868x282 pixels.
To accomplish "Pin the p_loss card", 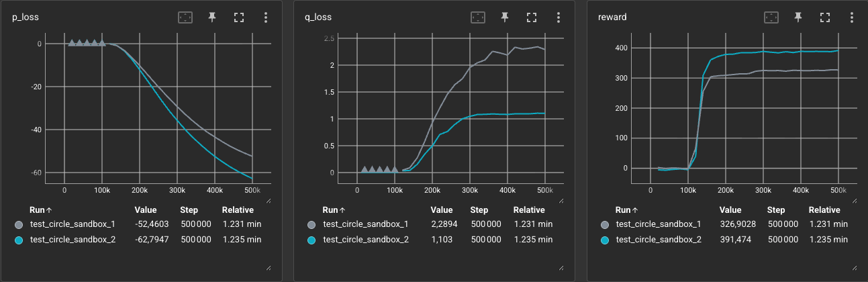I will click(212, 17).
